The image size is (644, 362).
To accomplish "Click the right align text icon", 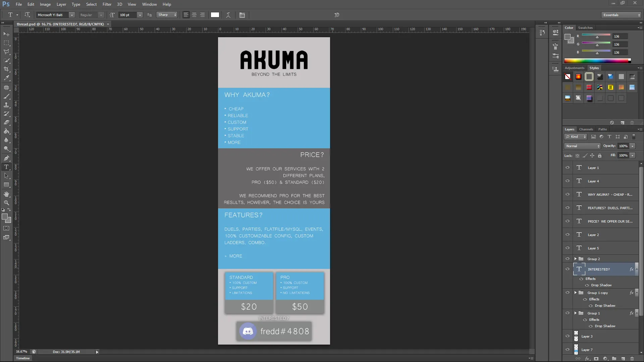I will 202,15.
